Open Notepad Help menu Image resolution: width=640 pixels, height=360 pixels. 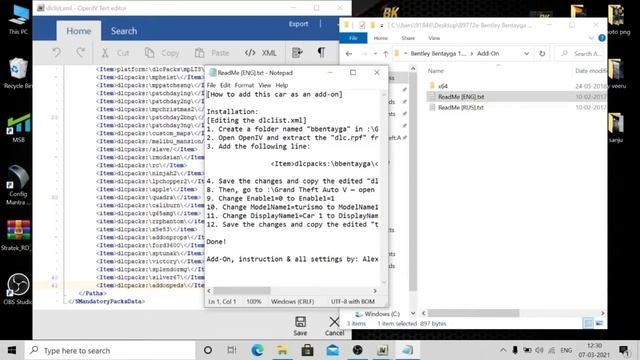(x=282, y=85)
